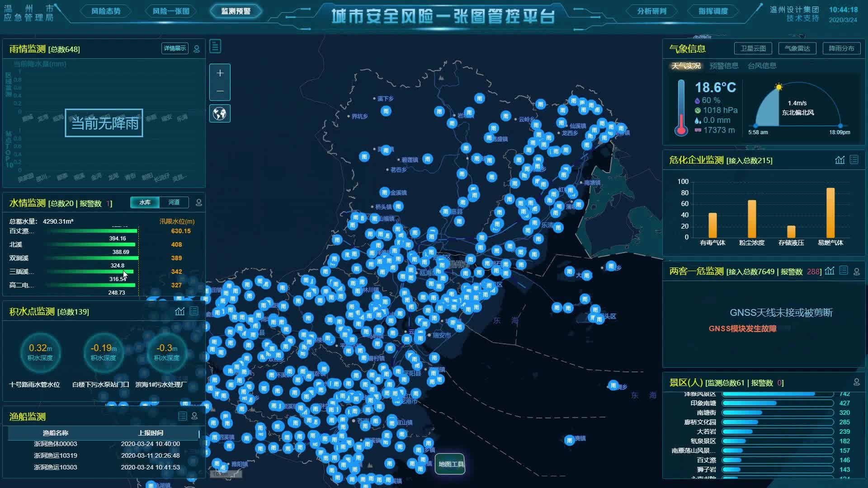The width and height of the screenshot is (868, 488).
Task: Click the globe basemap switch icon
Action: tap(220, 113)
